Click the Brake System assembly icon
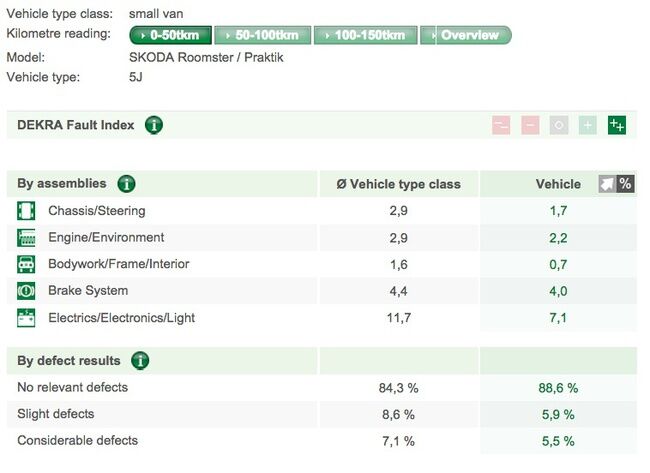The width and height of the screenshot is (650, 473). pyautogui.click(x=27, y=291)
